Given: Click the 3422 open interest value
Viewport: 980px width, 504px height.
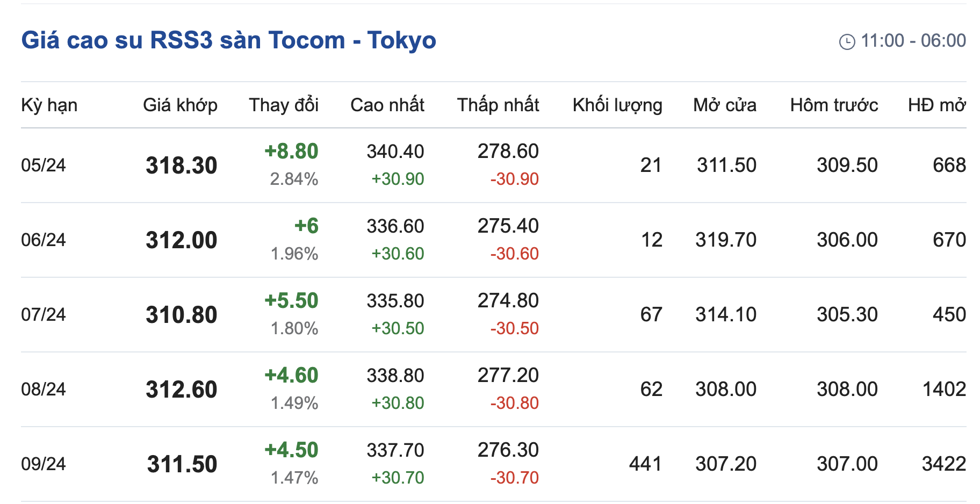Looking at the screenshot, I should [943, 464].
